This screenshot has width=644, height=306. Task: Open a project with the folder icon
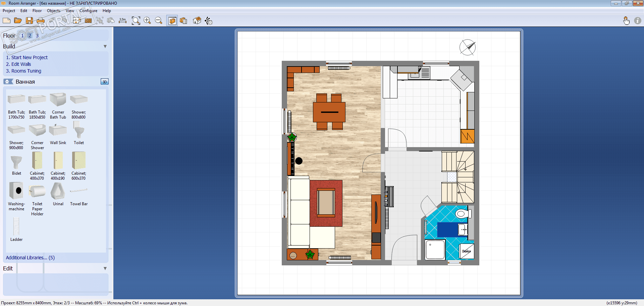tap(18, 21)
